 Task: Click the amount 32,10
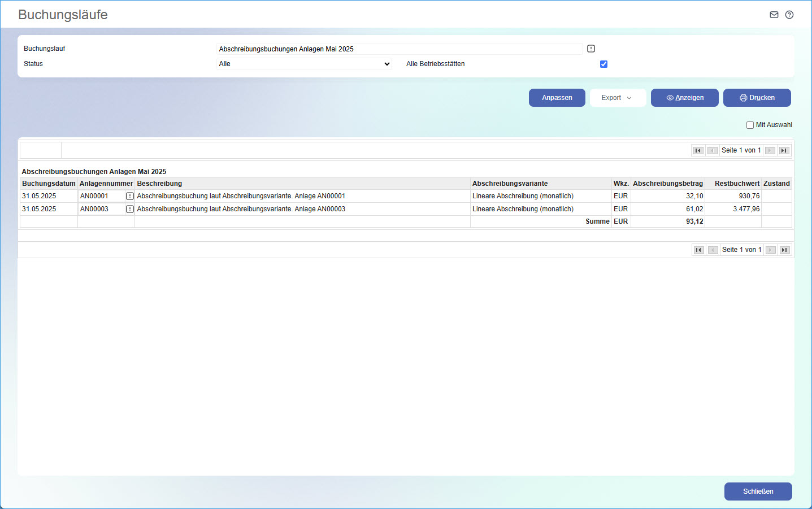coord(694,196)
